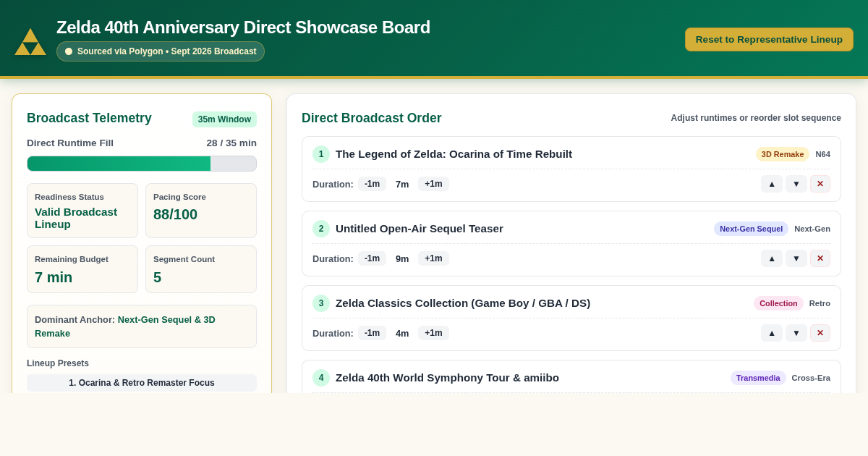
Task: Click 'Untitled Open-Air Sequel Teaser' title
Action: point(420,229)
